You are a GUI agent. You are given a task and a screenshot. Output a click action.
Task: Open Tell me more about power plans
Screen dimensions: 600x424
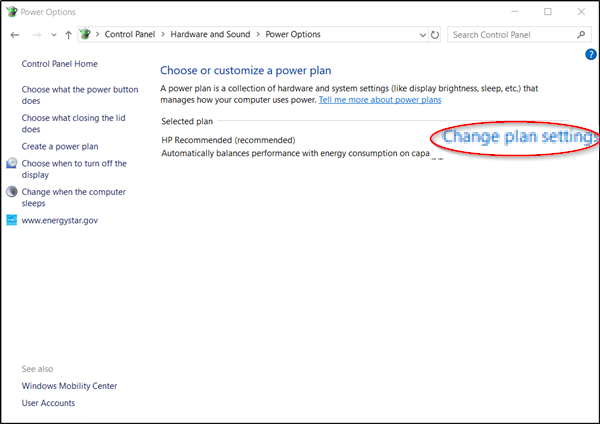380,100
